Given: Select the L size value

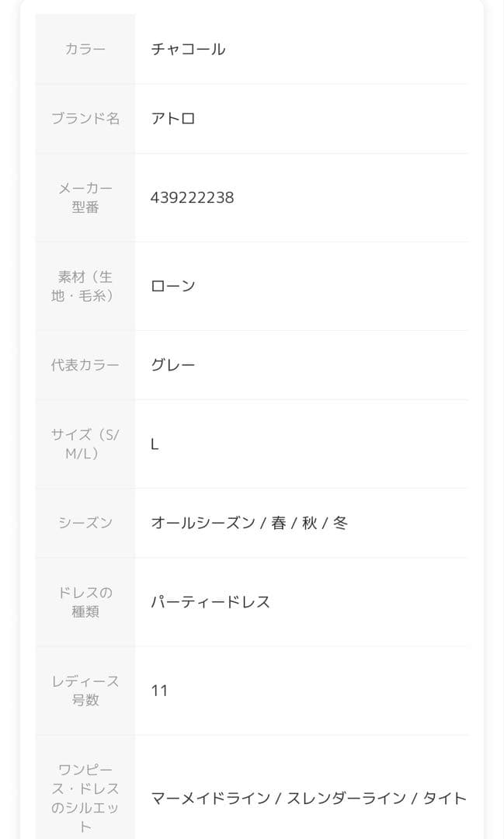Looking at the screenshot, I should [x=155, y=444].
